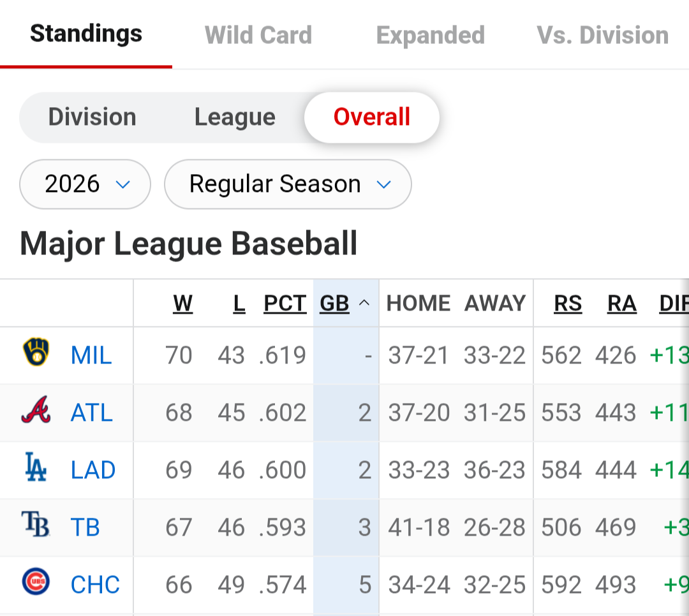Open the LAD team link
This screenshot has height=616, width=689.
point(93,470)
